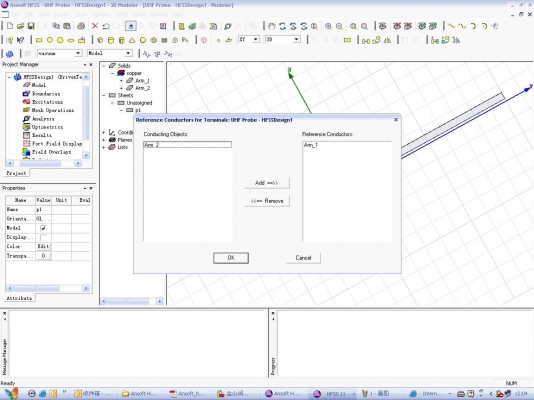534x400 pixels.
Task: Click the Properties panel horizontal scrollbar
Action: [x=48, y=288]
